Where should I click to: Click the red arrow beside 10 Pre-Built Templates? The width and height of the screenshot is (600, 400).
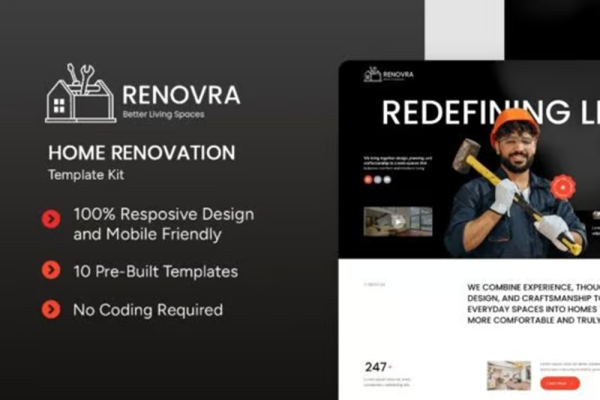pos(51,270)
